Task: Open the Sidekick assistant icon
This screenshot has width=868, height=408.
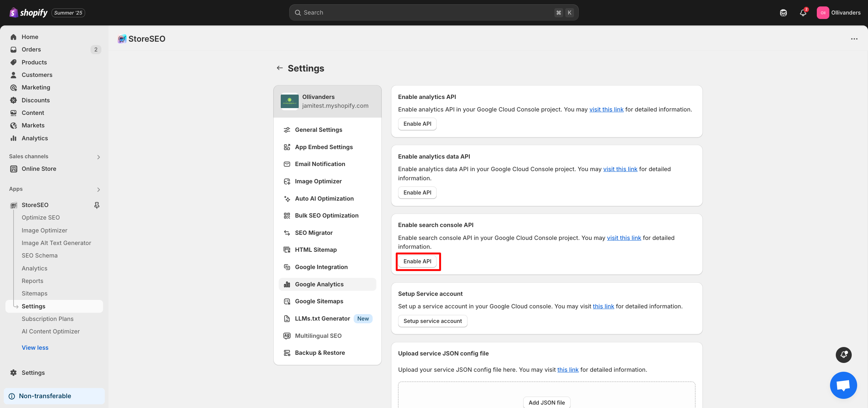Action: (783, 13)
